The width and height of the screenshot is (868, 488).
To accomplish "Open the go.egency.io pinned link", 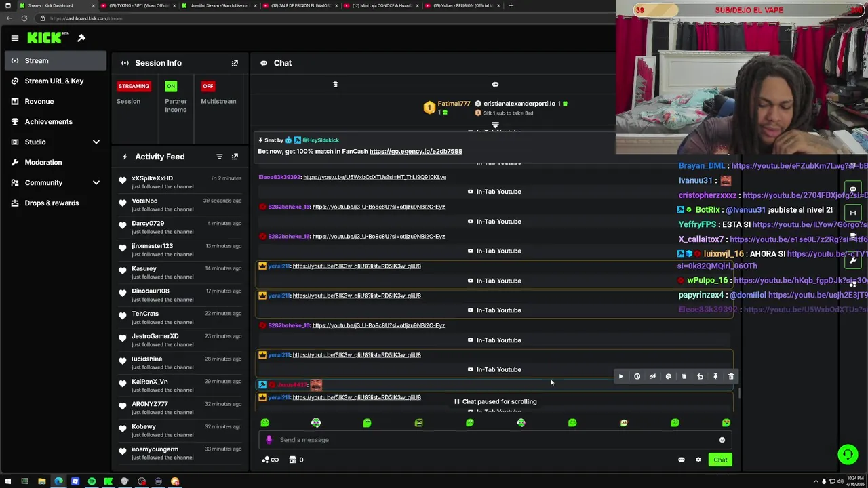I will (x=416, y=151).
